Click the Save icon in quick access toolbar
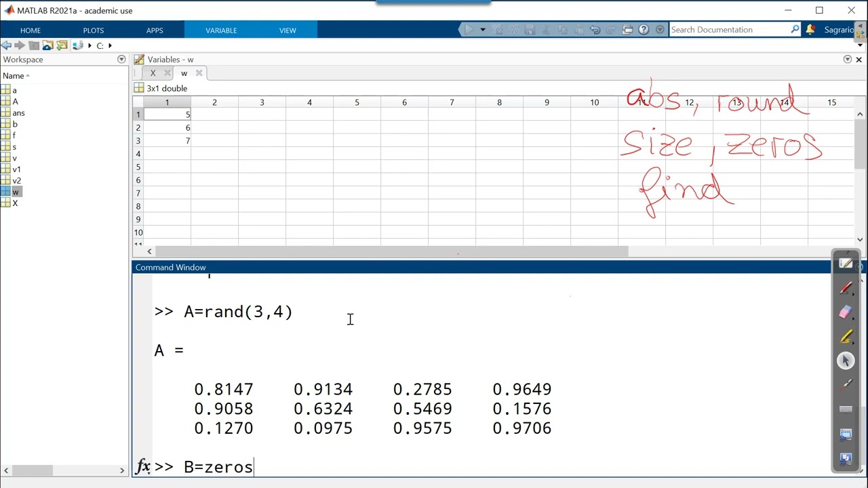Image resolution: width=868 pixels, height=488 pixels. tap(530, 30)
